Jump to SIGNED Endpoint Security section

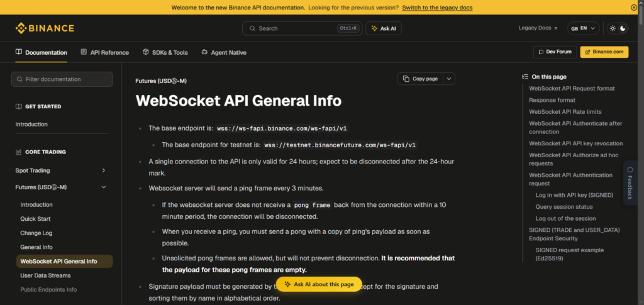[x=574, y=234]
